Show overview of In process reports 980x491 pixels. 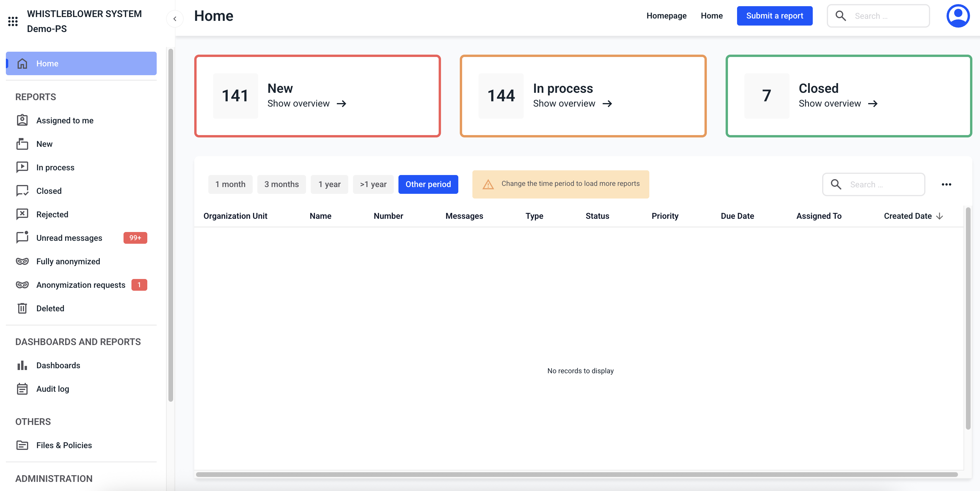[x=572, y=104]
